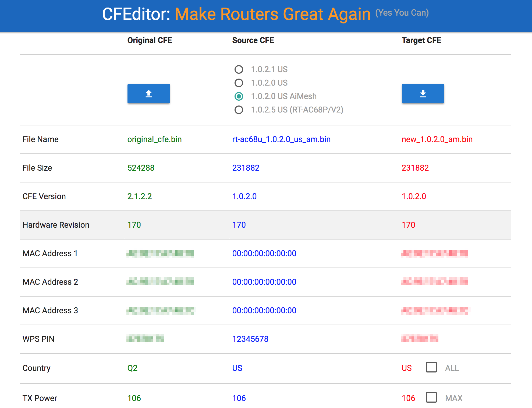Image resolution: width=532 pixels, height=408 pixels.
Task: Tick the MAX TX Power checkbox
Action: [431, 398]
